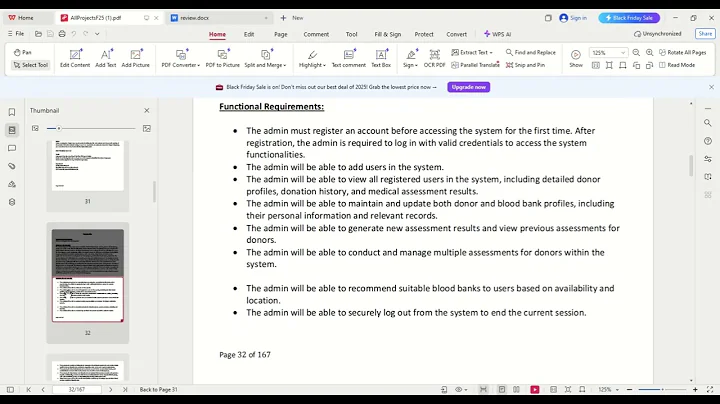
Task: Enter fullscreen from status bar
Action: (709, 389)
